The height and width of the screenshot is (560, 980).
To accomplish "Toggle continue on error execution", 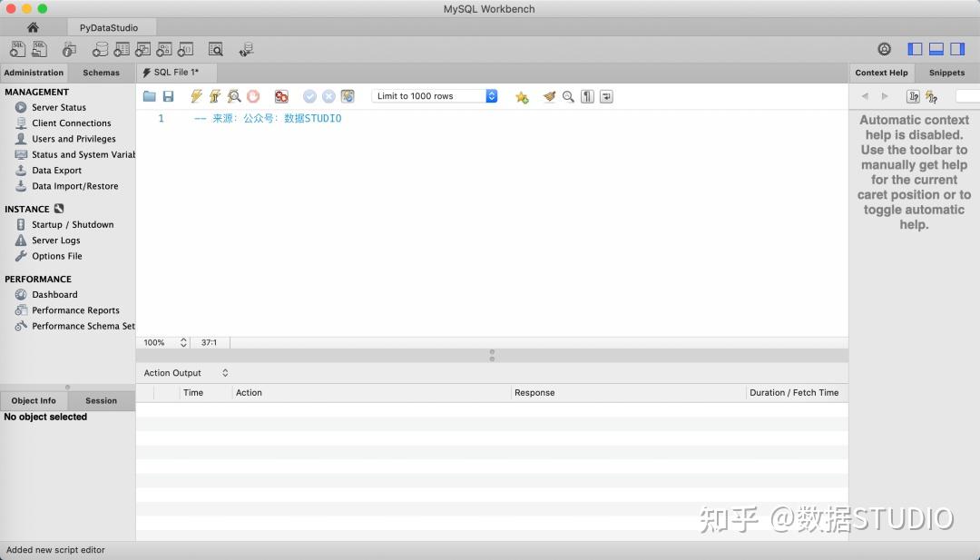I will click(x=281, y=96).
